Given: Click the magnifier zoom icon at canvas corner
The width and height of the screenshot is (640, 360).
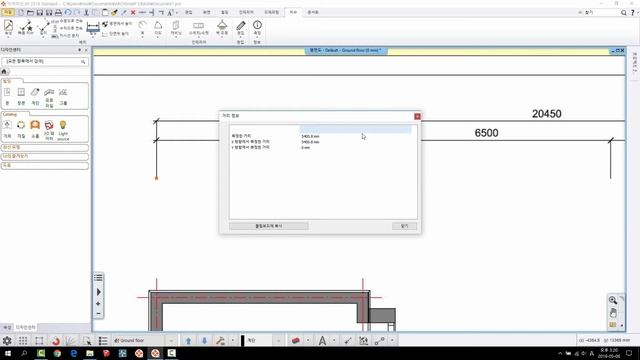Looking at the screenshot, I should point(613,300).
